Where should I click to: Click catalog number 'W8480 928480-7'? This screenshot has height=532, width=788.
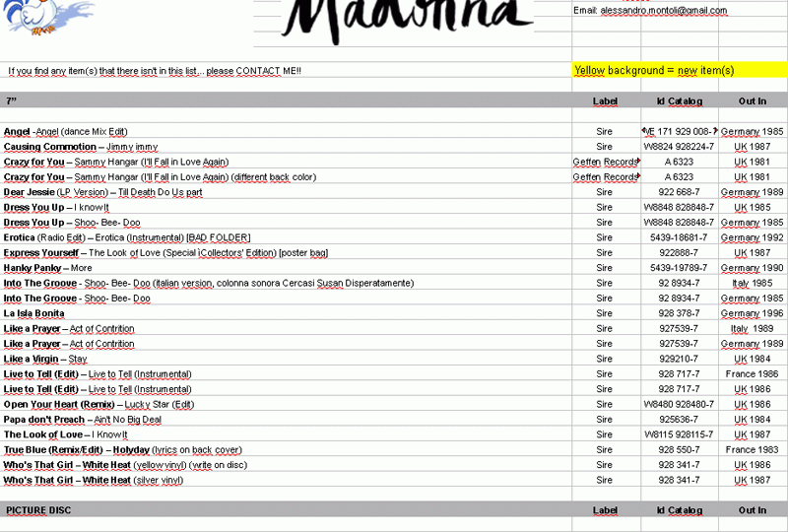pyautogui.click(x=679, y=404)
